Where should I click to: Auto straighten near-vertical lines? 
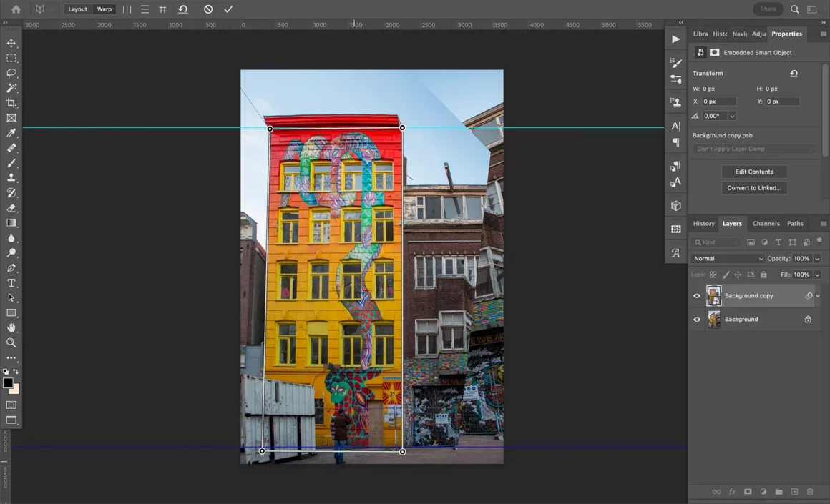(127, 9)
